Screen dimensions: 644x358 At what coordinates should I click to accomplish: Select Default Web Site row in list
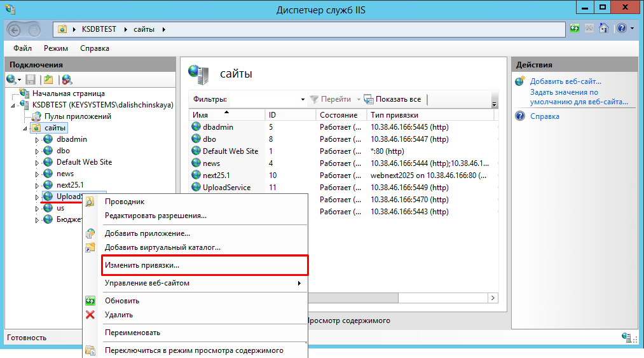click(343, 151)
